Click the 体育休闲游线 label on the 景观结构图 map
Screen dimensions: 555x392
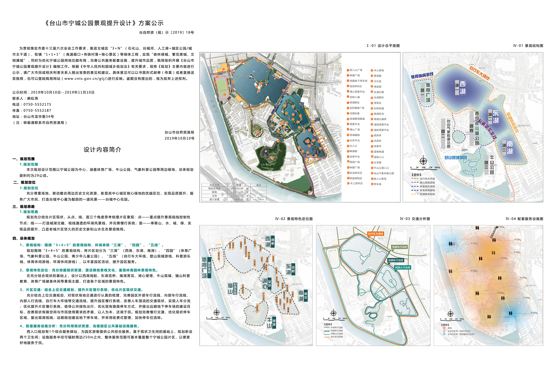(x=422, y=75)
